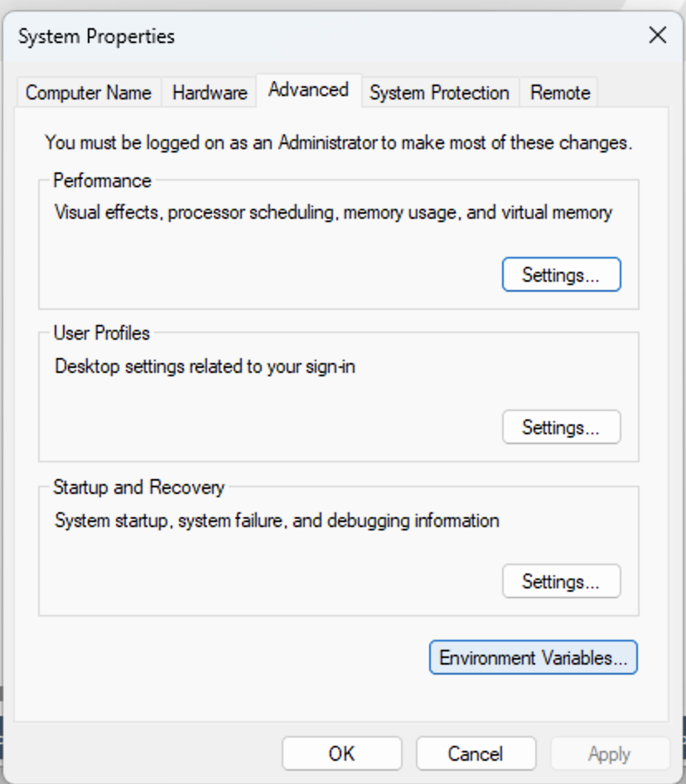Viewport: 686px width, 784px height.
Task: Click the visual effects description text
Action: pyautogui.click(x=333, y=212)
